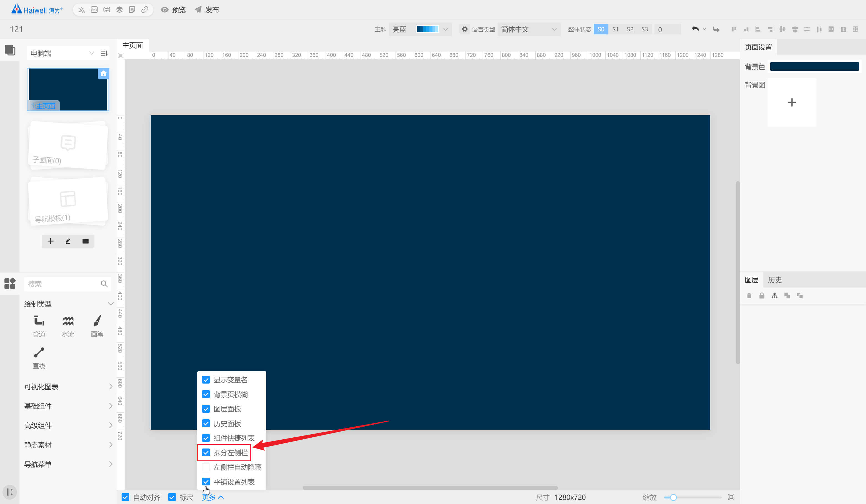Align selected items to bottom edge
This screenshot has width=866, height=504.
tap(746, 29)
